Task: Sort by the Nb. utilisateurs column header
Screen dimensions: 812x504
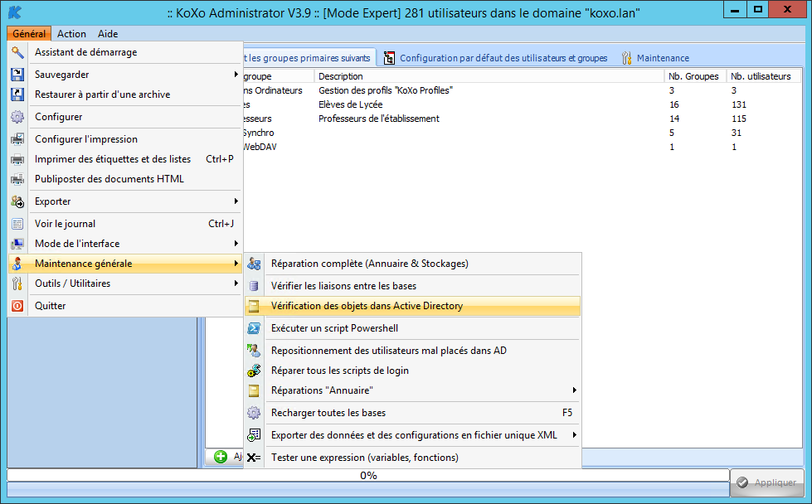Action: tap(763, 76)
